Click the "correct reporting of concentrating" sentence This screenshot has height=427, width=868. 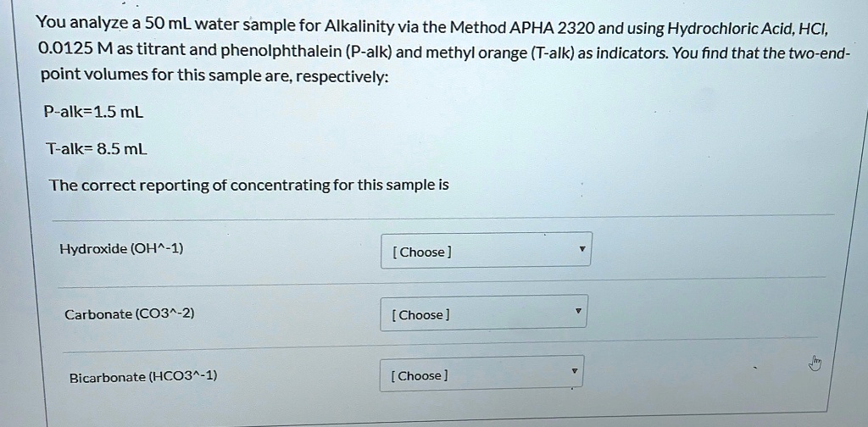(248, 185)
